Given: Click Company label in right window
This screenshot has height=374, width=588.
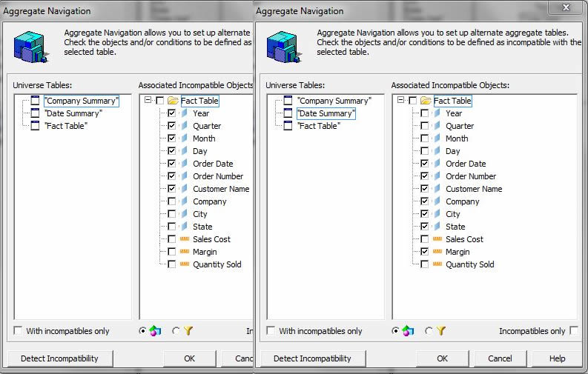Looking at the screenshot, I should 463,201.
